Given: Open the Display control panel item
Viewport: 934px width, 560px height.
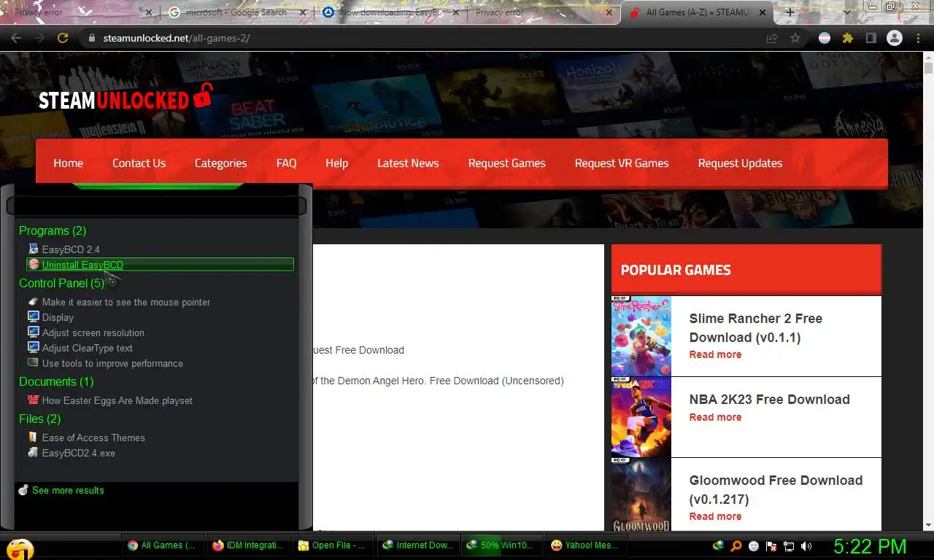Looking at the screenshot, I should [58, 317].
